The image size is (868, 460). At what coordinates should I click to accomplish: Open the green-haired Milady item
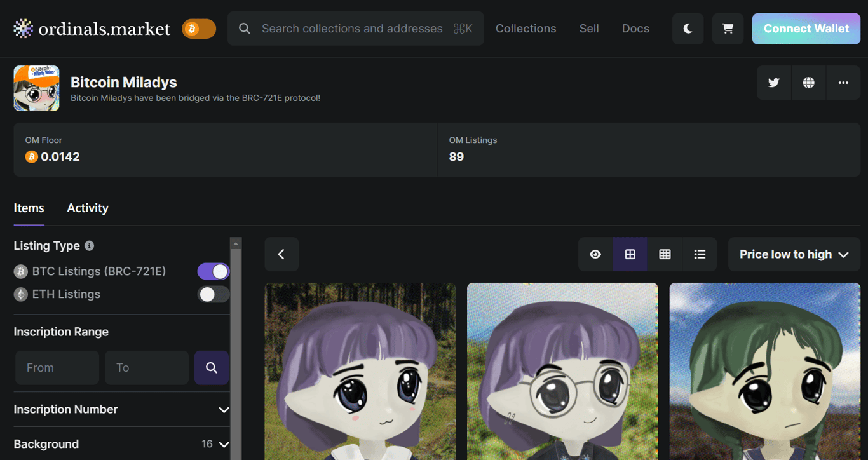coord(764,371)
